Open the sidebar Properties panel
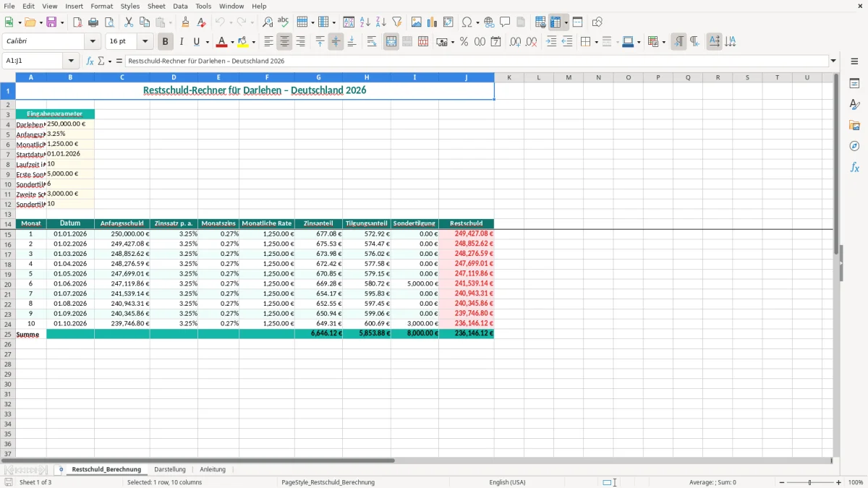 (x=854, y=83)
